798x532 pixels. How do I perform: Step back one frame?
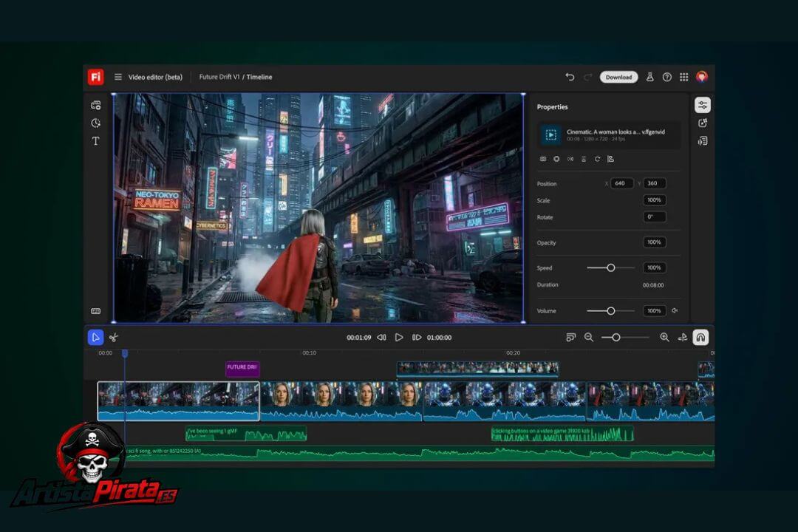click(x=382, y=338)
